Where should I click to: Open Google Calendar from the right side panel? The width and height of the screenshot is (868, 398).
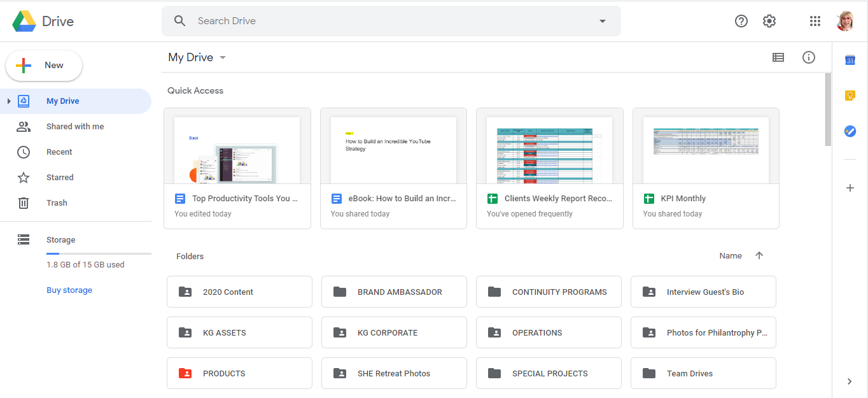tap(850, 60)
